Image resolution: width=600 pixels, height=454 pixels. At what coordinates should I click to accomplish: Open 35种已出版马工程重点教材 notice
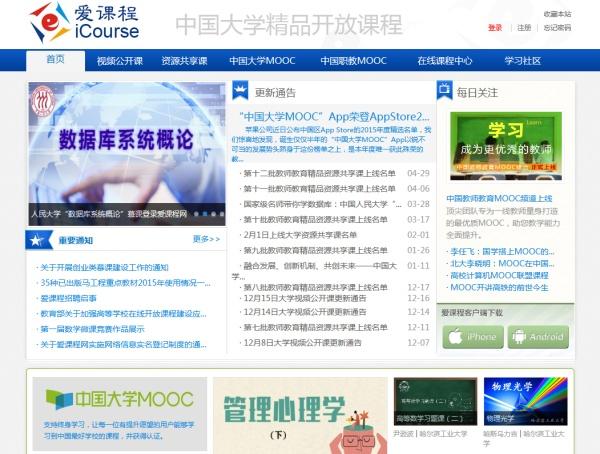pos(126,283)
